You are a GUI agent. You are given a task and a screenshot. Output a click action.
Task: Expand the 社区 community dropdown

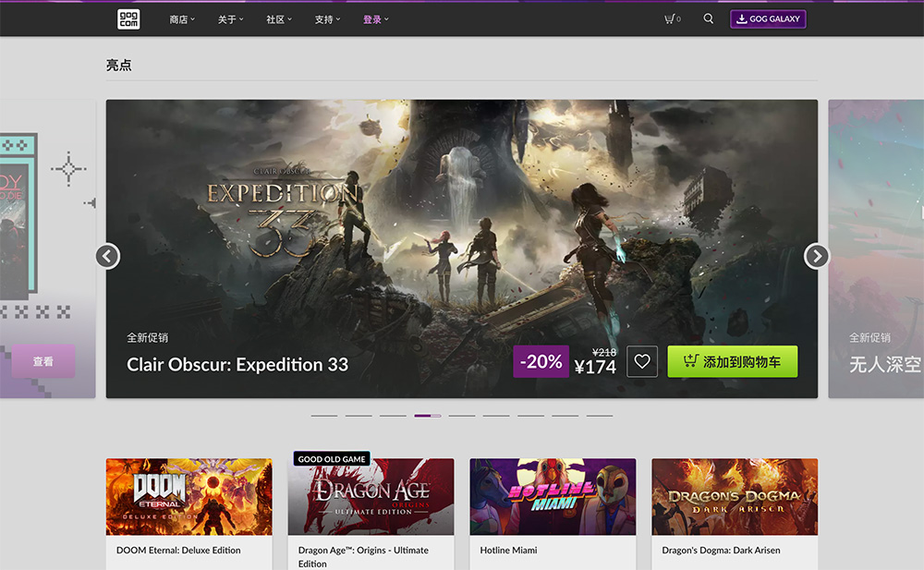(x=279, y=19)
